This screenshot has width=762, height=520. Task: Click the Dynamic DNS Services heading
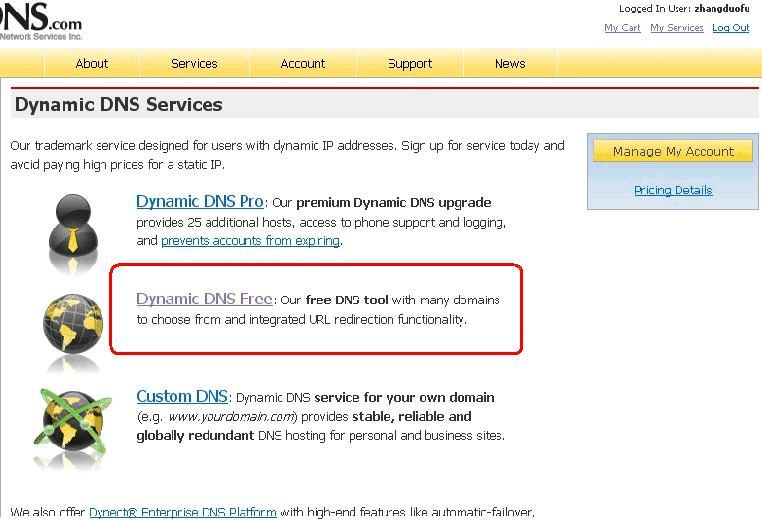coord(118,105)
